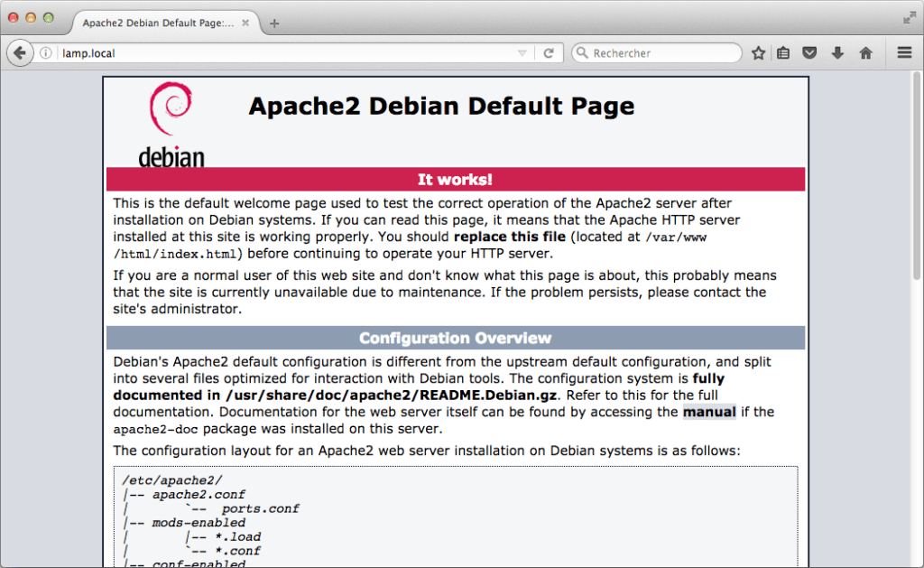Save the page to Pocket
This screenshot has width=924, height=568.
[809, 52]
